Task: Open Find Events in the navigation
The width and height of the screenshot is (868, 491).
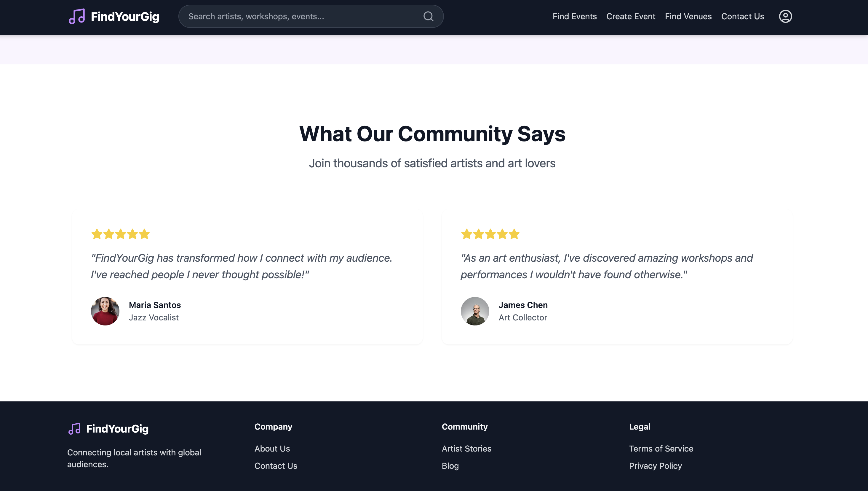Action: coord(574,16)
